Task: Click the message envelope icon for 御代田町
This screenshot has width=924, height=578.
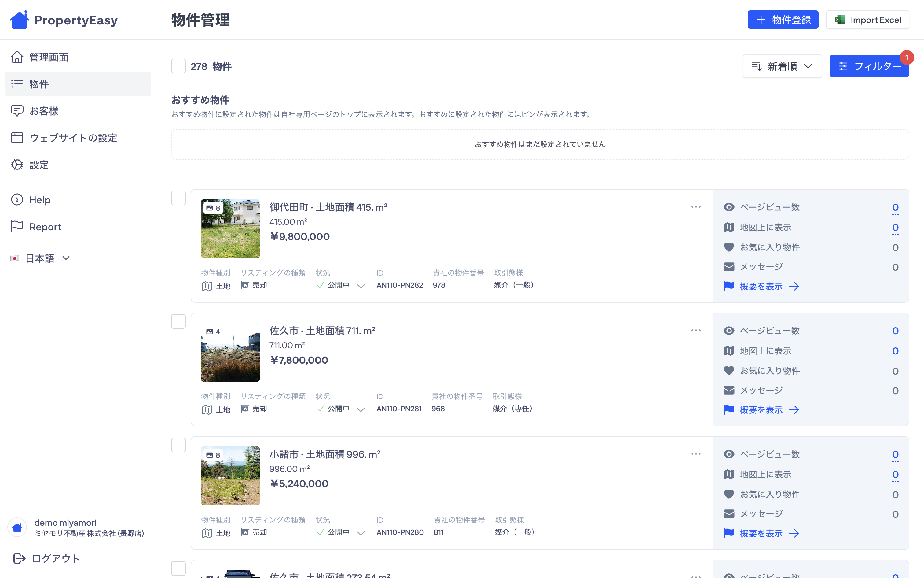Action: click(x=729, y=267)
